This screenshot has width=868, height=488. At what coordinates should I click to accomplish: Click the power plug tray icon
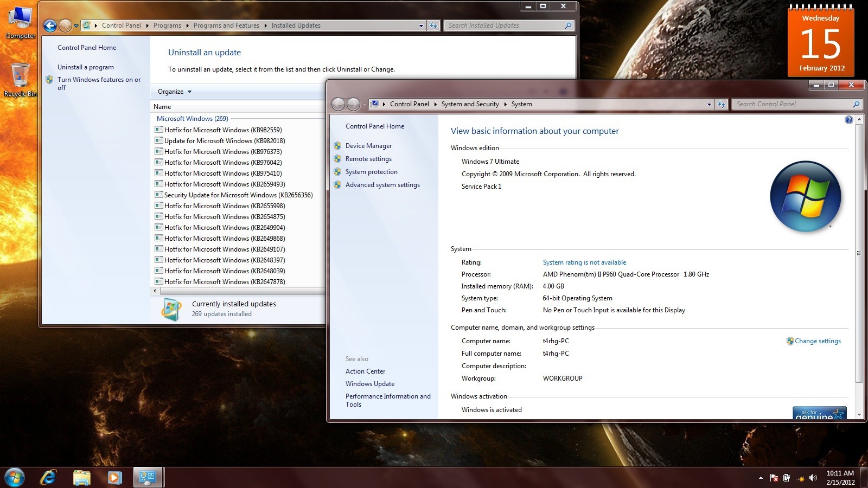point(787,478)
